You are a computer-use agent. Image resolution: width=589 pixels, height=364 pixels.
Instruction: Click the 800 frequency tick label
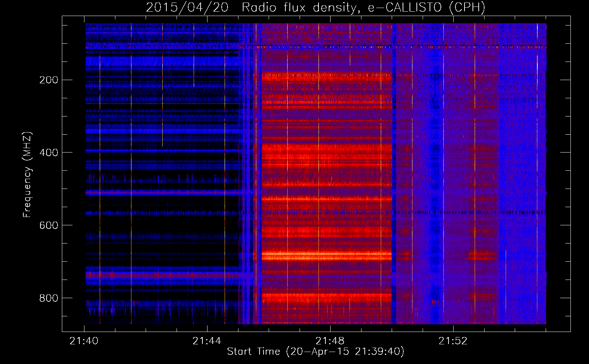(x=49, y=298)
